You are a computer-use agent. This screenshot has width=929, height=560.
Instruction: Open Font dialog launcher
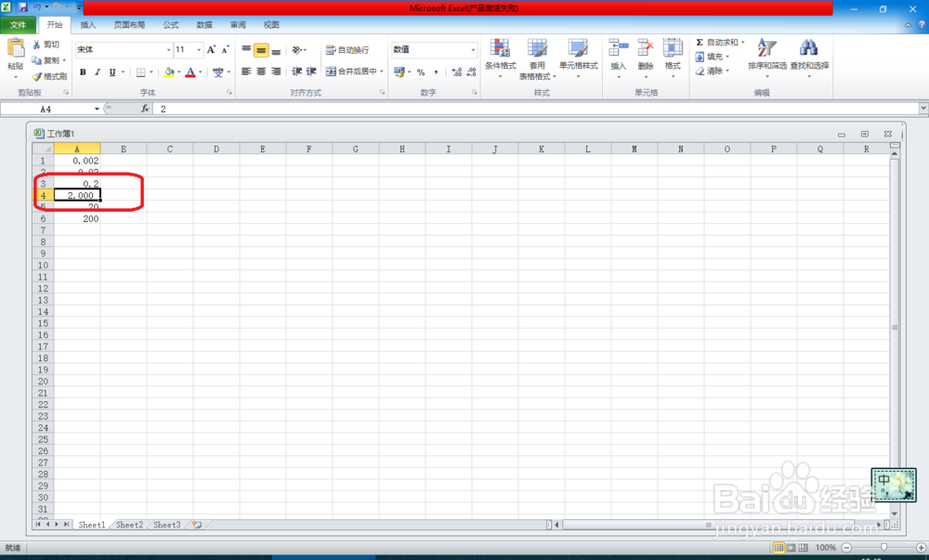229,92
